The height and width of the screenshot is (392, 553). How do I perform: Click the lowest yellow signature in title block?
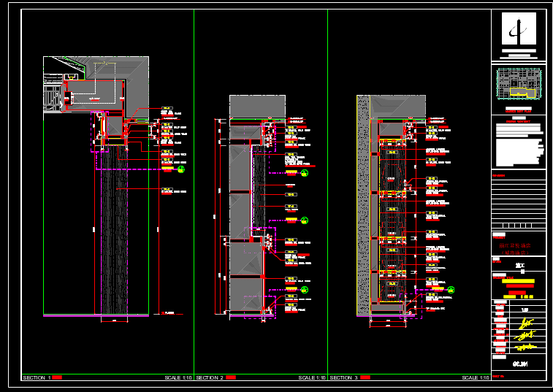pyautogui.click(x=526, y=347)
